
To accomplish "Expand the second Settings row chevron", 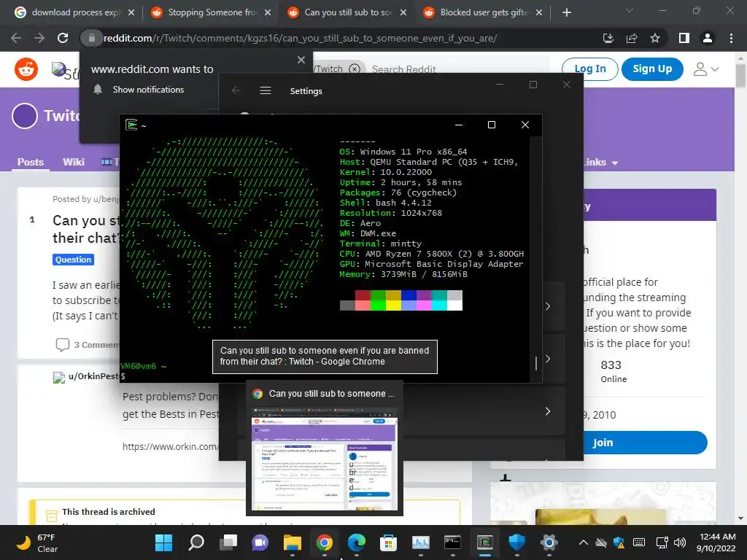I will pyautogui.click(x=548, y=359).
